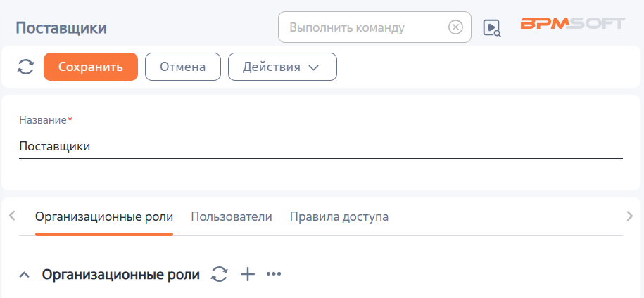Viewport: 644px width, 298px height.
Task: Switch to the Организационные роли tab
Action: coord(104,217)
